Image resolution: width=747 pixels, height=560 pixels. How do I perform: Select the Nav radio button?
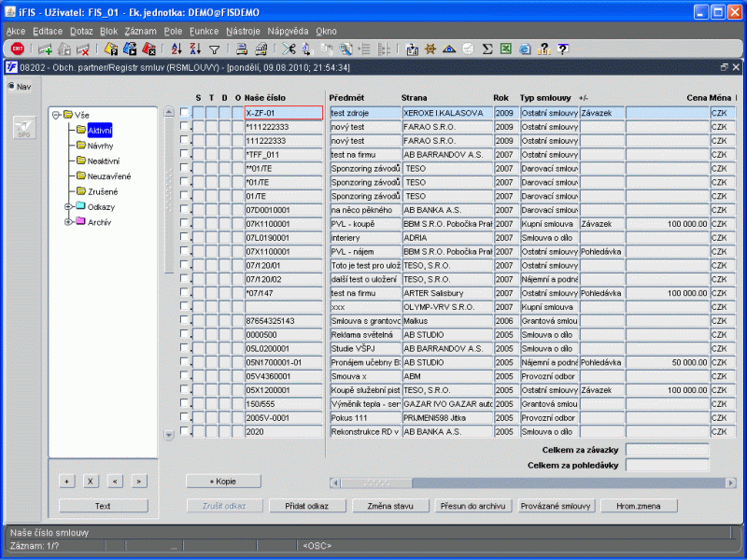tap(11, 87)
